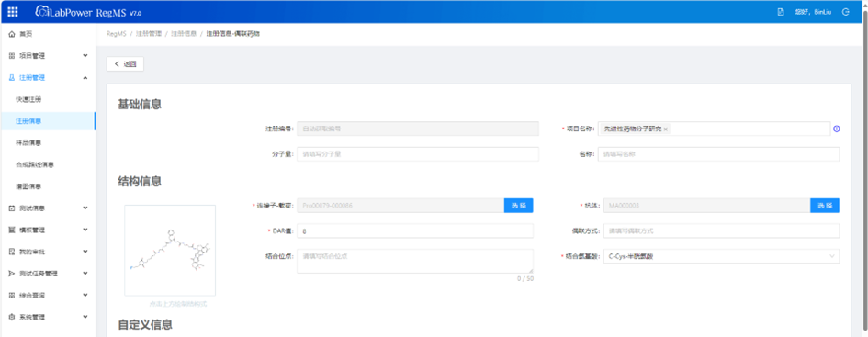Expand the 模板管理 menu chevron

coord(85,230)
